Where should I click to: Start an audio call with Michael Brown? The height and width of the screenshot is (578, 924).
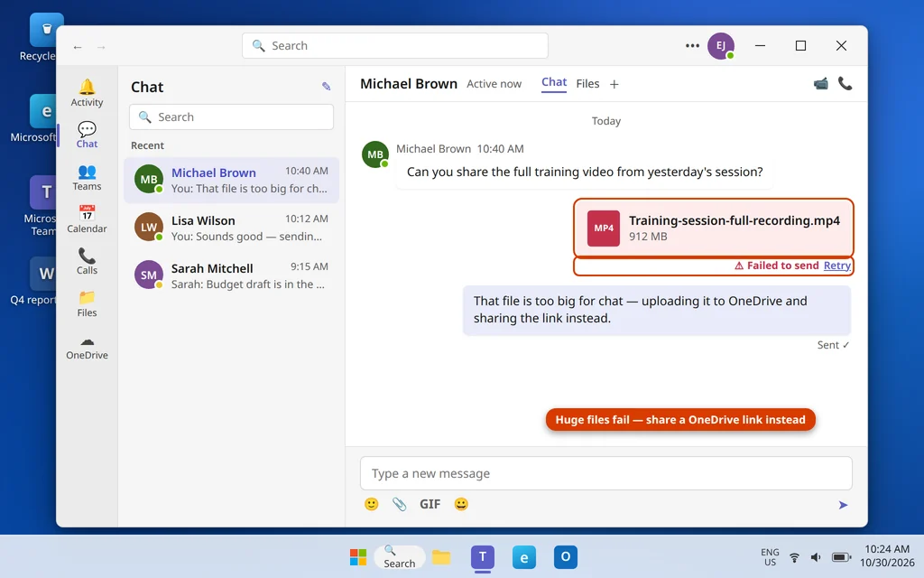[845, 84]
